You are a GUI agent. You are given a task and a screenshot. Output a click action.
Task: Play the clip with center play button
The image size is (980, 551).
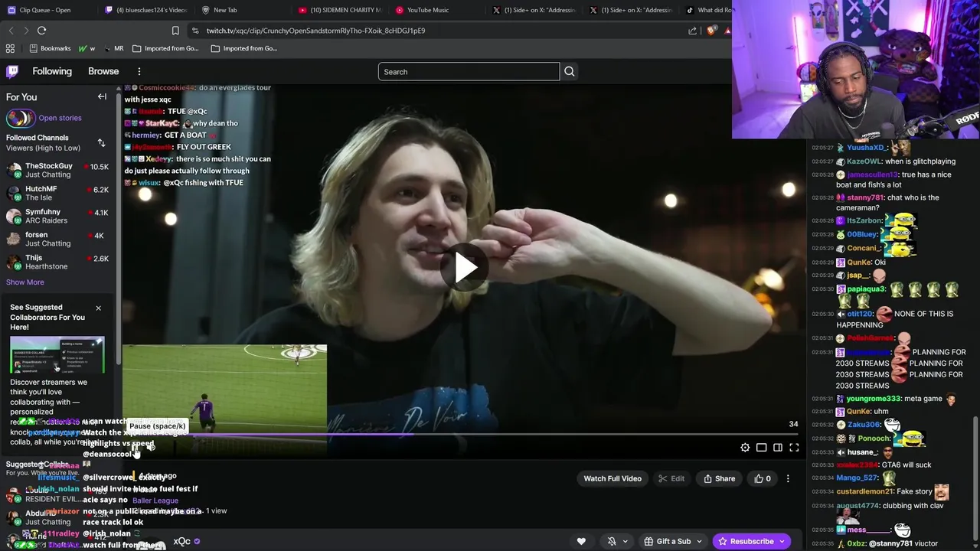point(465,268)
